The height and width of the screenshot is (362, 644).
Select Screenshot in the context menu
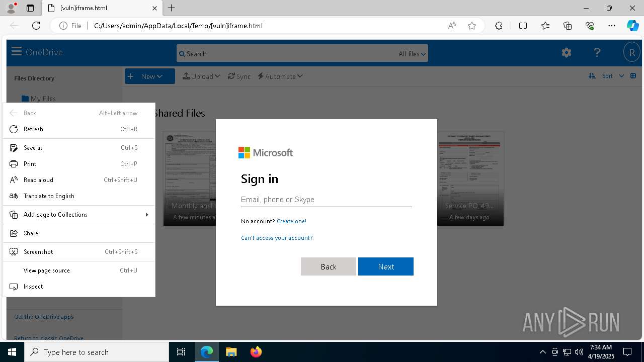point(79,252)
